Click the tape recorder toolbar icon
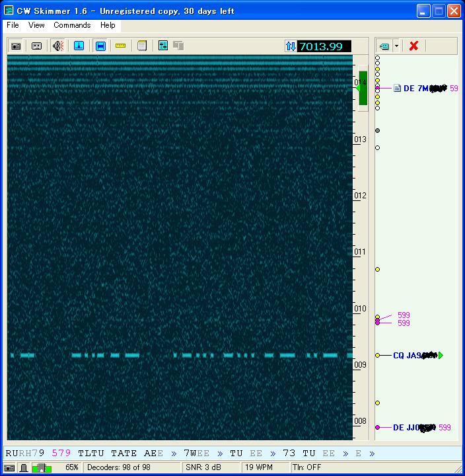The height and width of the screenshot is (476, 465). (x=37, y=46)
